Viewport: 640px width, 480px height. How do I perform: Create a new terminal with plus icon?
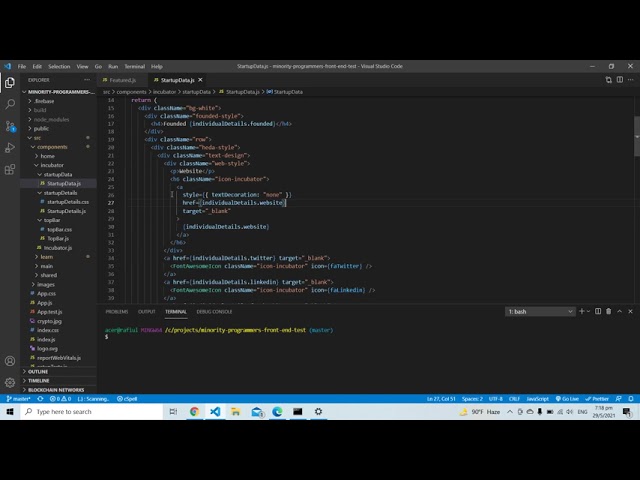point(582,311)
